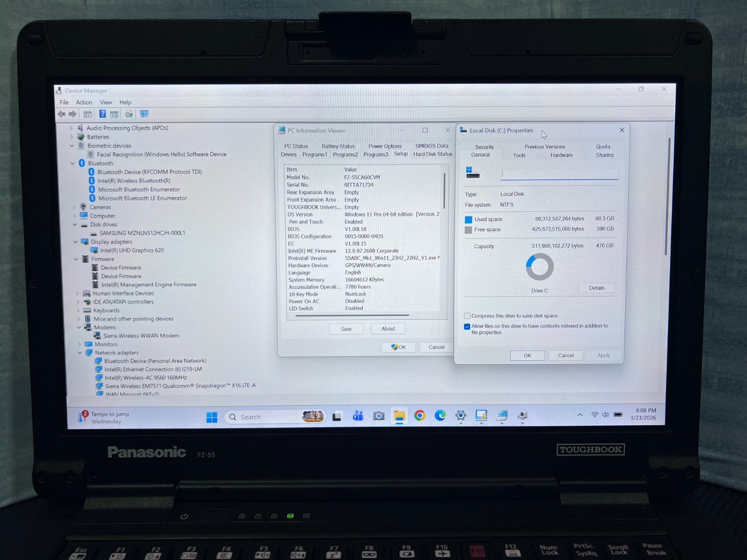Image resolution: width=747 pixels, height=560 pixels.
Task: Click the monitor icon in Device Manager toolbar
Action: 144,114
